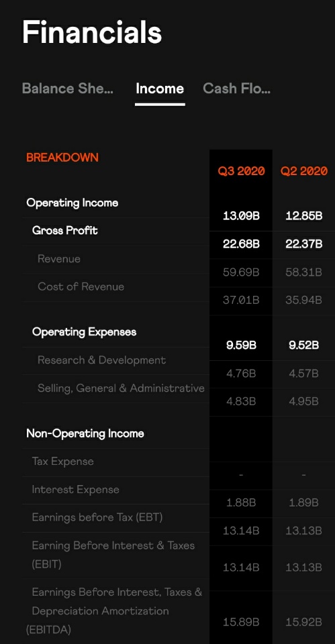The image size is (335, 644).
Task: Select the Operating Income row label
Action: pos(73,203)
